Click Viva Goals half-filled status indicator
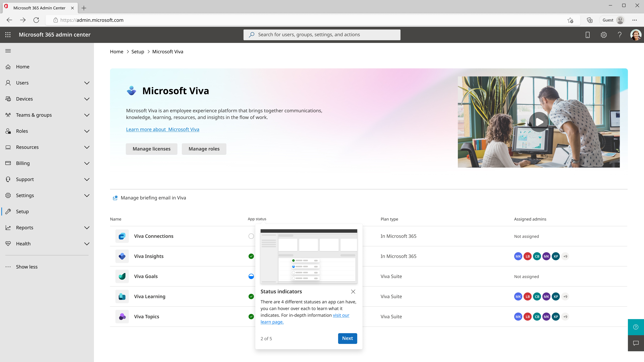This screenshot has height=362, width=644. [251, 276]
